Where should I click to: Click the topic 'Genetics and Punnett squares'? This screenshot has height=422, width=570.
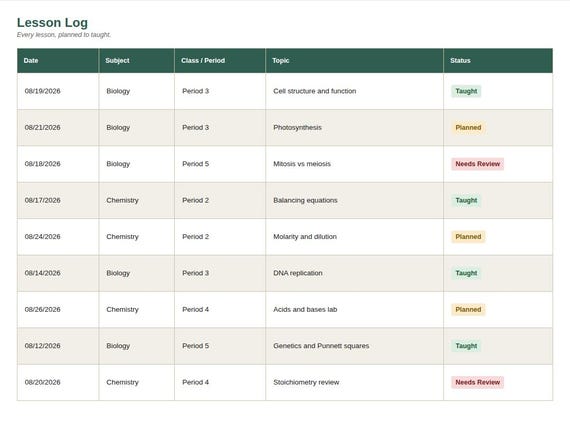(x=321, y=346)
